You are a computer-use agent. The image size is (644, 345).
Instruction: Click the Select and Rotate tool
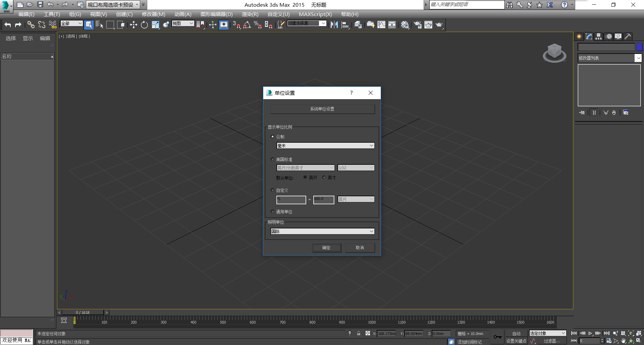tap(144, 25)
